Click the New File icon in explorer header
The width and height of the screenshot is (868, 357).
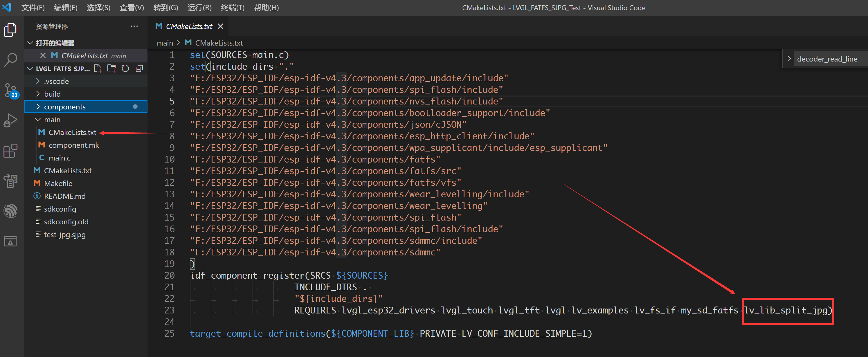pos(98,69)
